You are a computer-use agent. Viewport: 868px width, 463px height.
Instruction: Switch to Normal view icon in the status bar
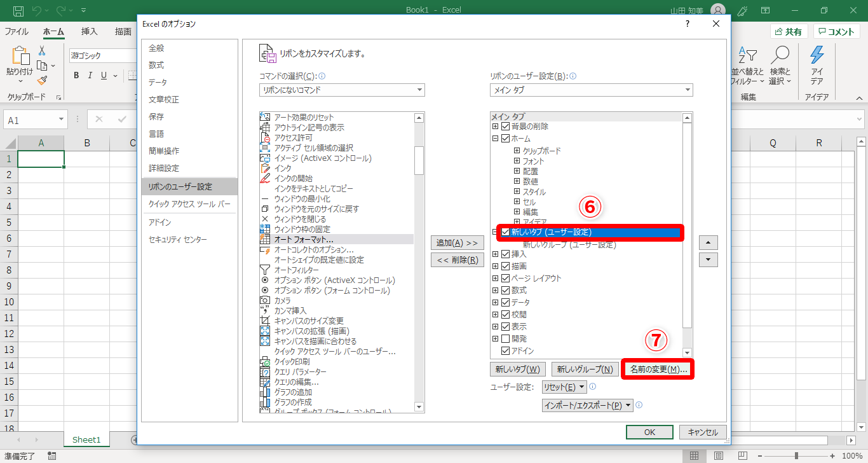click(694, 456)
